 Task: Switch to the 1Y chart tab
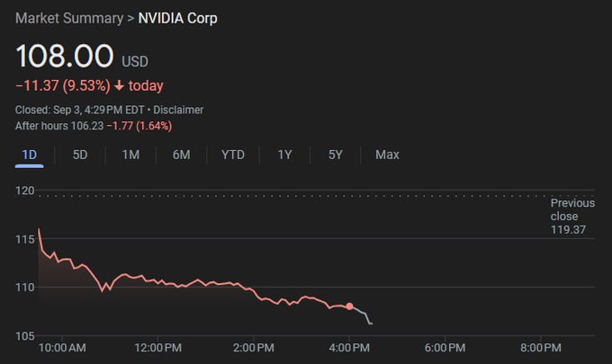[284, 155]
